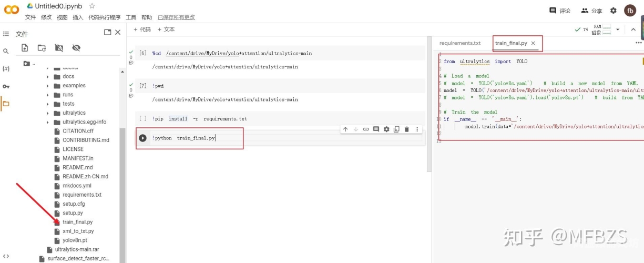Select xml_to_txt.py in file tree
This screenshot has width=644, height=263.
pyautogui.click(x=78, y=231)
